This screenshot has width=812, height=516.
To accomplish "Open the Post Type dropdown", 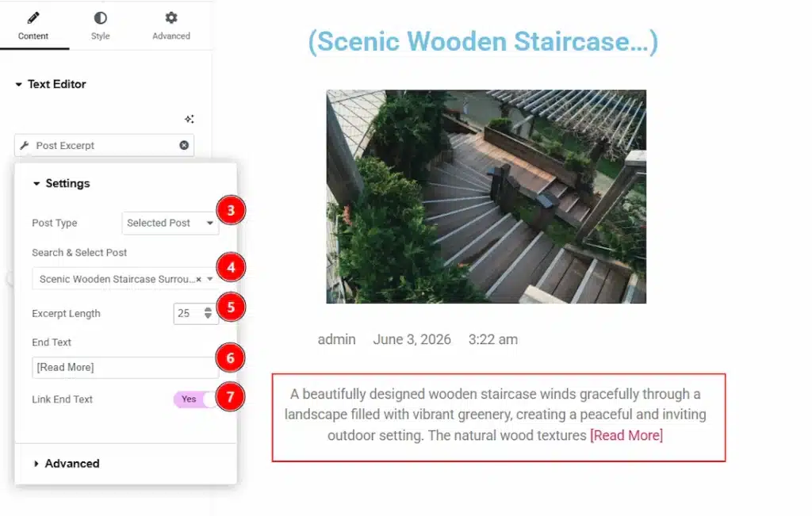I will (x=170, y=223).
